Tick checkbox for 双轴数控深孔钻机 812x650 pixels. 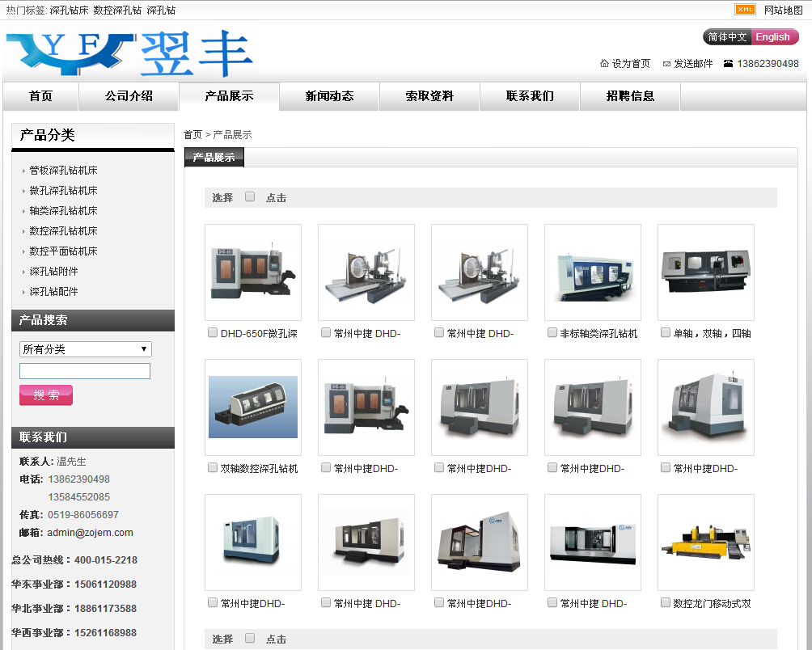(213, 467)
